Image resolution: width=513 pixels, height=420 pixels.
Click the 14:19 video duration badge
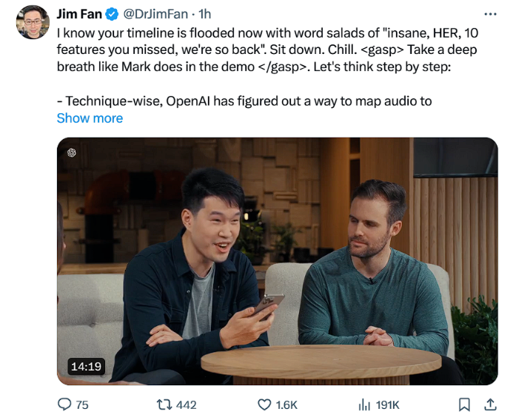[x=86, y=366]
